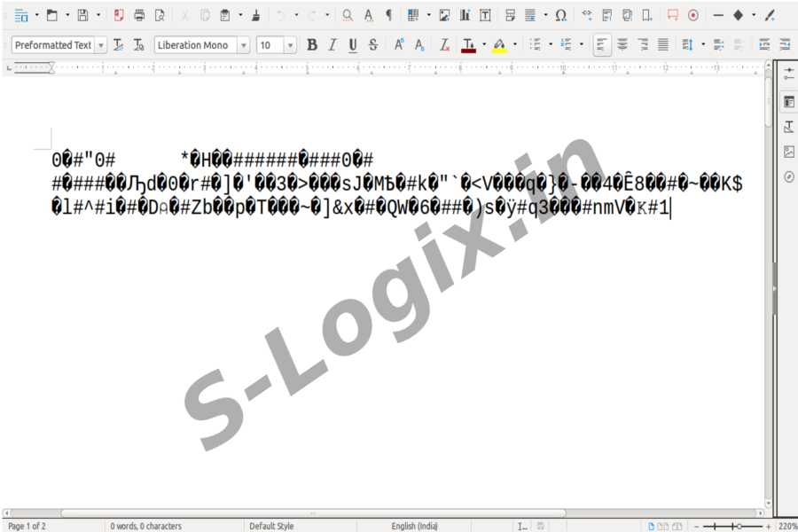Insert a table
The width and height of the screenshot is (798, 532).
point(413,15)
